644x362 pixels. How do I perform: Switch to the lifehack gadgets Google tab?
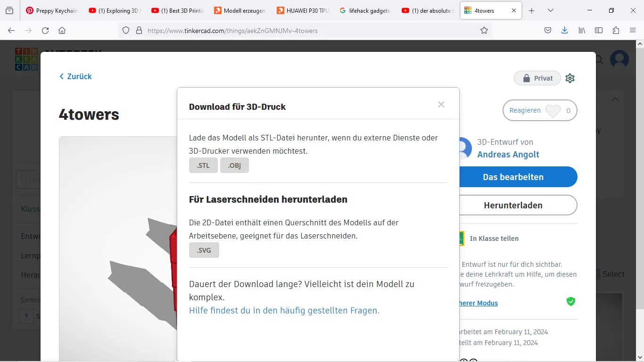coord(365,10)
